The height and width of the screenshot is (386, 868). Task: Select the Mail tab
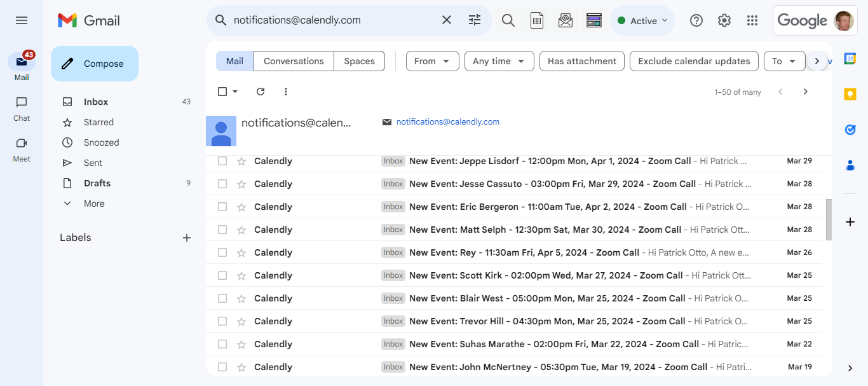234,61
